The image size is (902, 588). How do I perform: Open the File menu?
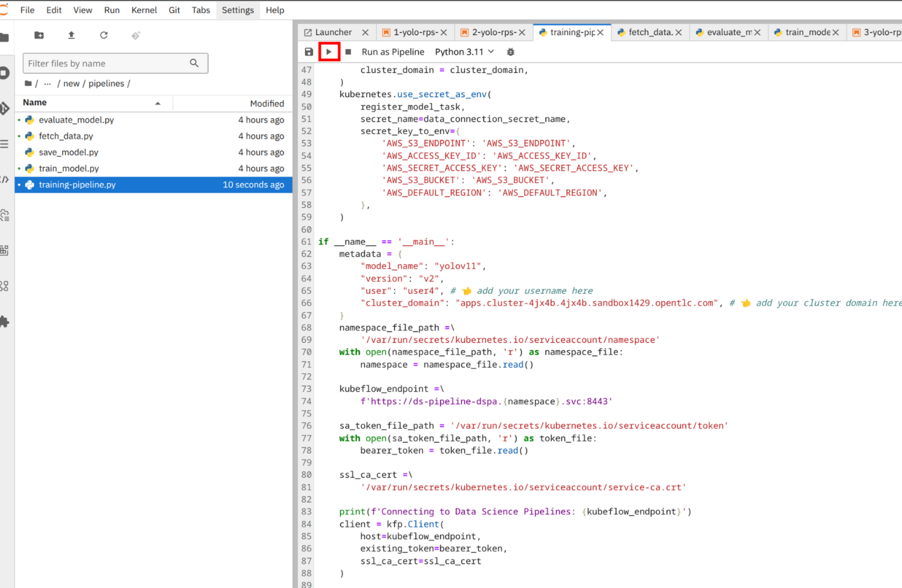tap(27, 10)
